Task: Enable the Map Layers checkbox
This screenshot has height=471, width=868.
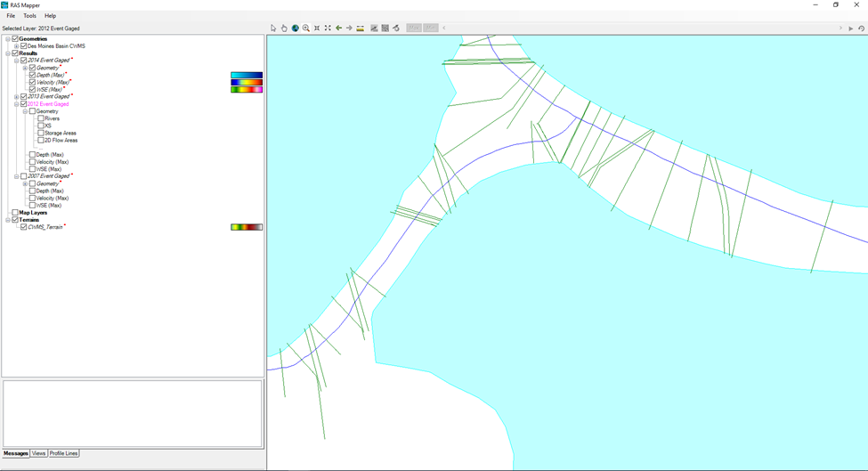Action: (15, 213)
